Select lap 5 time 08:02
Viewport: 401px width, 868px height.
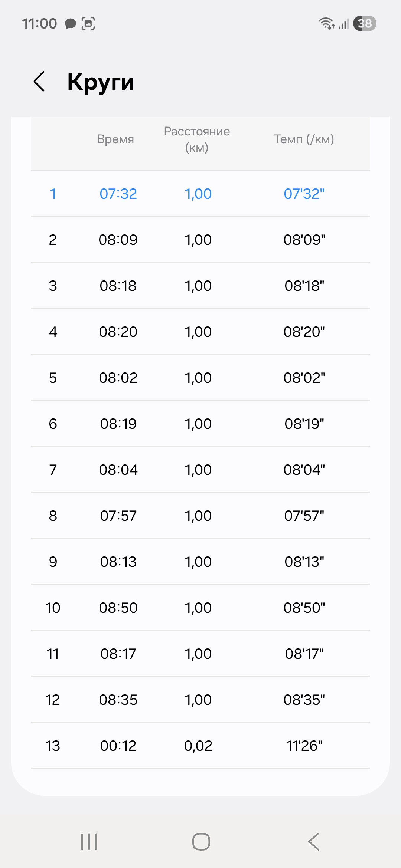(118, 378)
